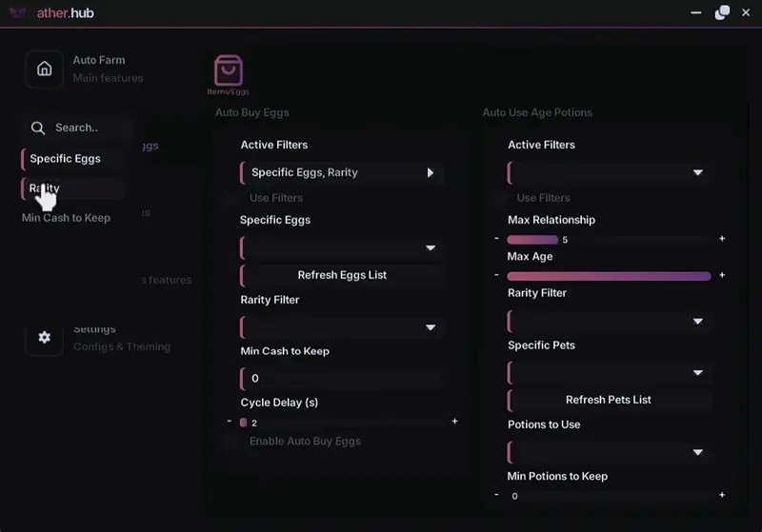This screenshot has height=532, width=762.
Task: Open the Auto Farm home icon
Action: (44, 69)
